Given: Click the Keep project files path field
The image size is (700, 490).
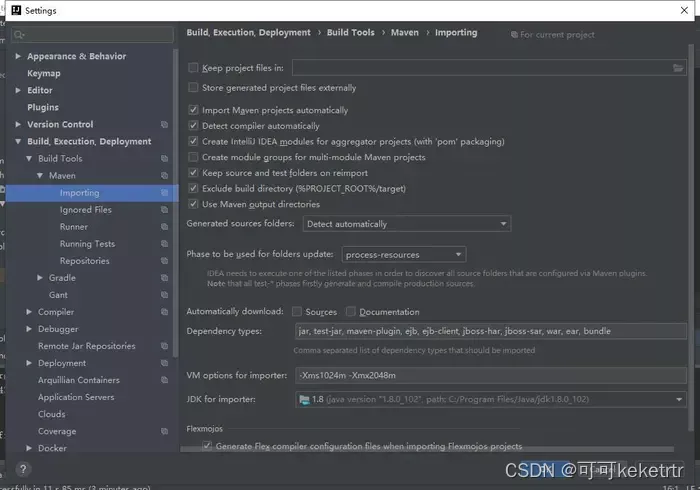Looking at the screenshot, I should tap(489, 67).
